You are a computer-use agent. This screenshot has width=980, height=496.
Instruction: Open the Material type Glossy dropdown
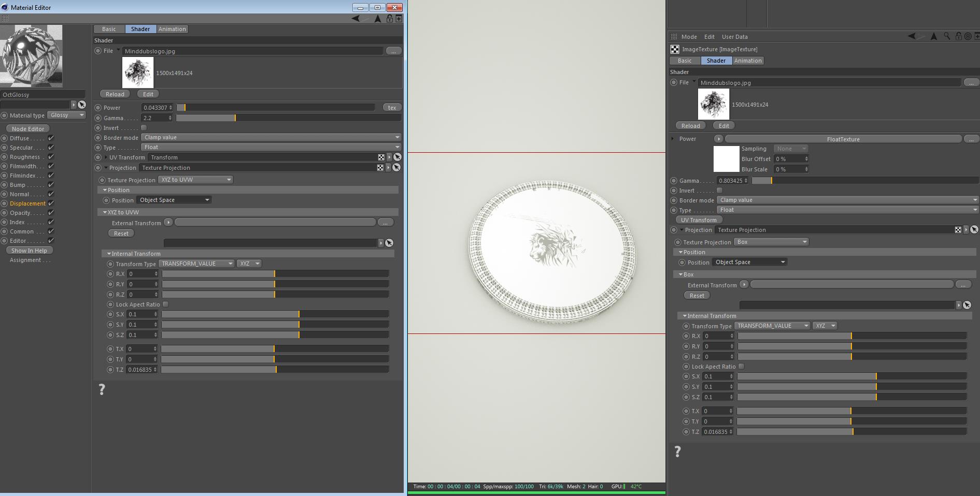pyautogui.click(x=67, y=115)
